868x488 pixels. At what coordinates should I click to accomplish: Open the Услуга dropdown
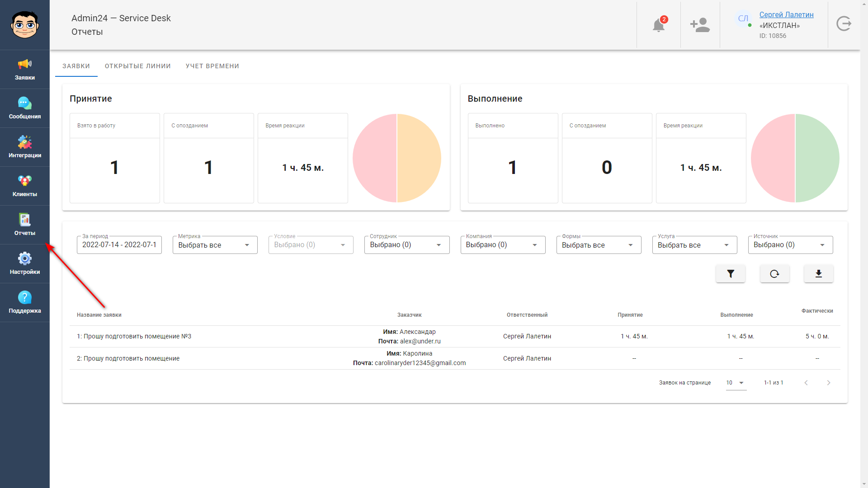click(695, 245)
